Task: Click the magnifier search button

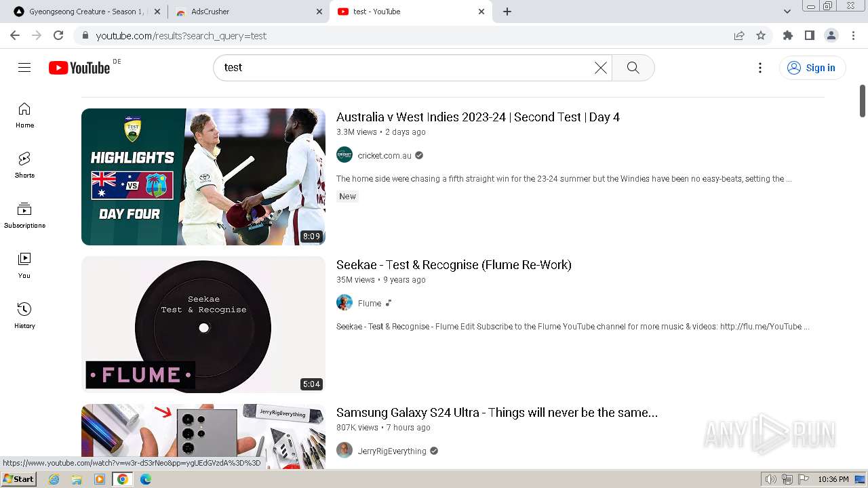Action: 633,68
